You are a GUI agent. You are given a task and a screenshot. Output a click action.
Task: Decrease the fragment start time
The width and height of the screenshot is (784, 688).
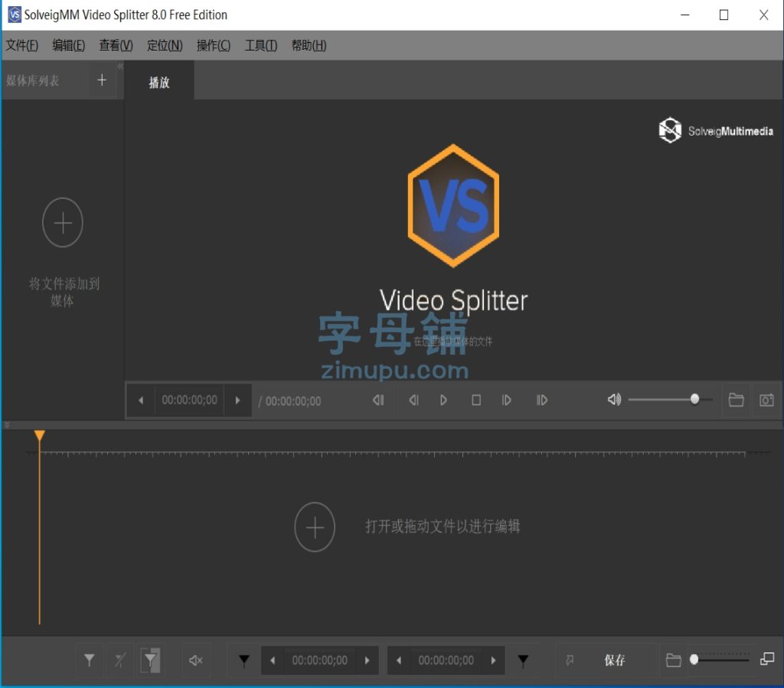coord(273,660)
